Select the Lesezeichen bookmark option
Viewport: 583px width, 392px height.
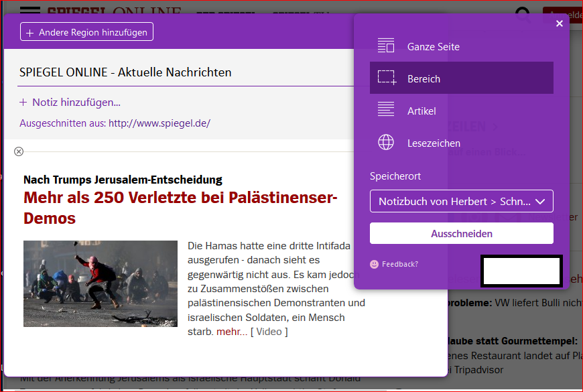[x=462, y=143]
